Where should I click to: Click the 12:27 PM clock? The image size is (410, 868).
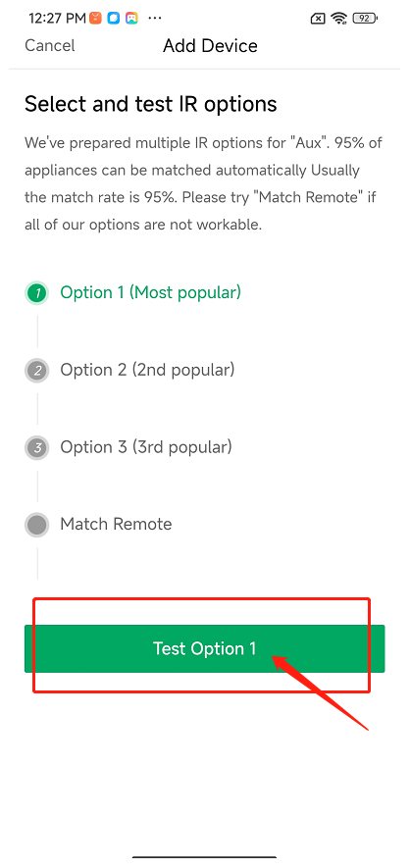point(57,19)
